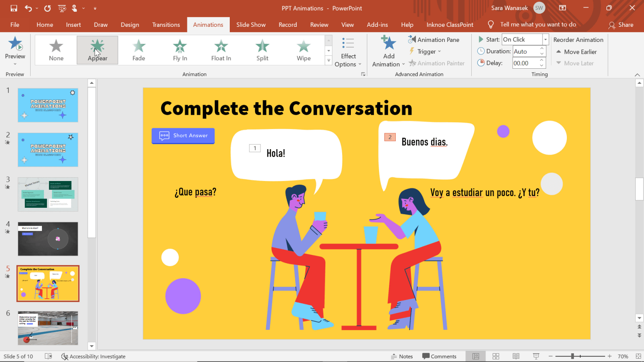The width and height of the screenshot is (644, 362).
Task: Choose the Wipe animation effect
Action: [303, 50]
